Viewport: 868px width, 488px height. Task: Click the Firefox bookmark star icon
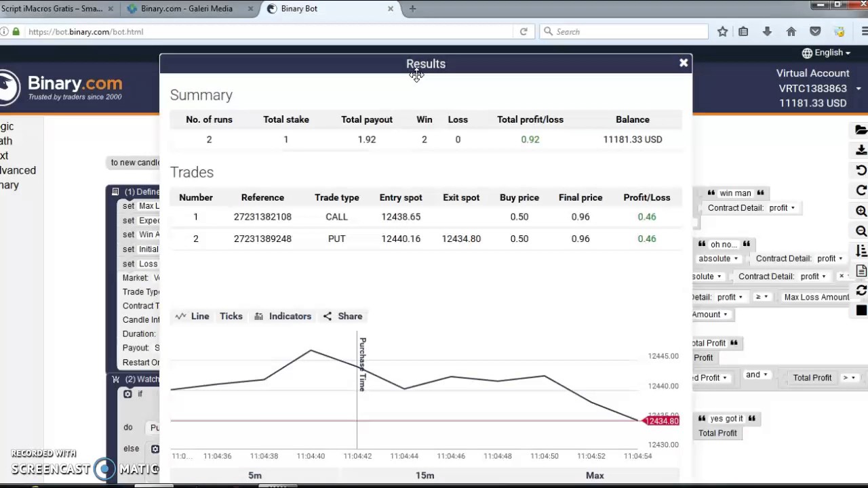point(723,31)
